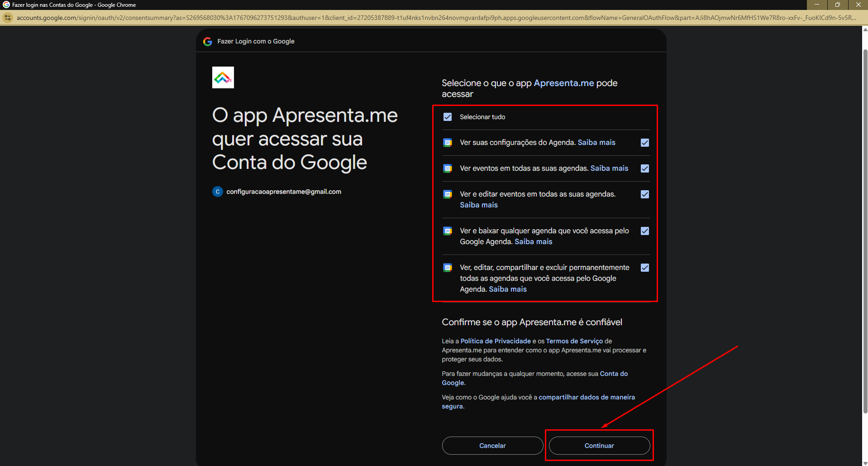Open 'Saiba mais' for agenda settings permission
The image size is (868, 466).
point(596,143)
